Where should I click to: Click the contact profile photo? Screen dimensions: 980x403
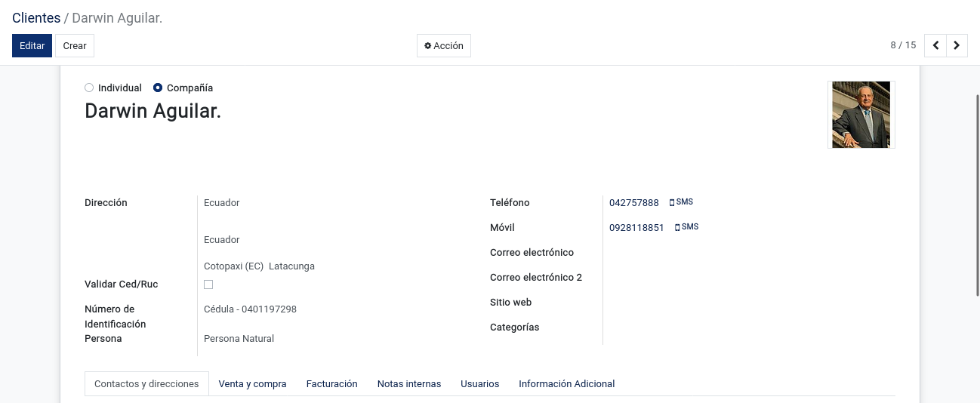tap(861, 115)
